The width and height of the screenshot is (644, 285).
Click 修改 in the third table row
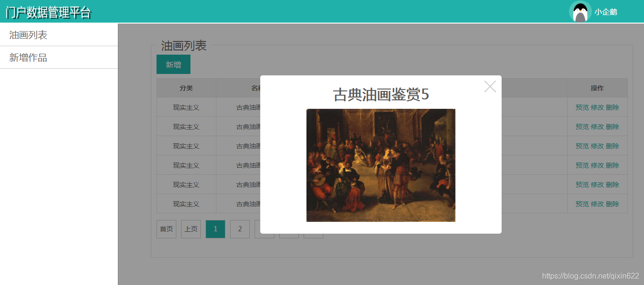[x=597, y=146]
